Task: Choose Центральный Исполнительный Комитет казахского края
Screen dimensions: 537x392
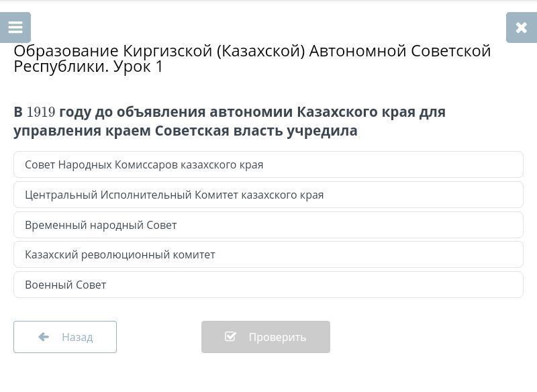Action: [268, 195]
